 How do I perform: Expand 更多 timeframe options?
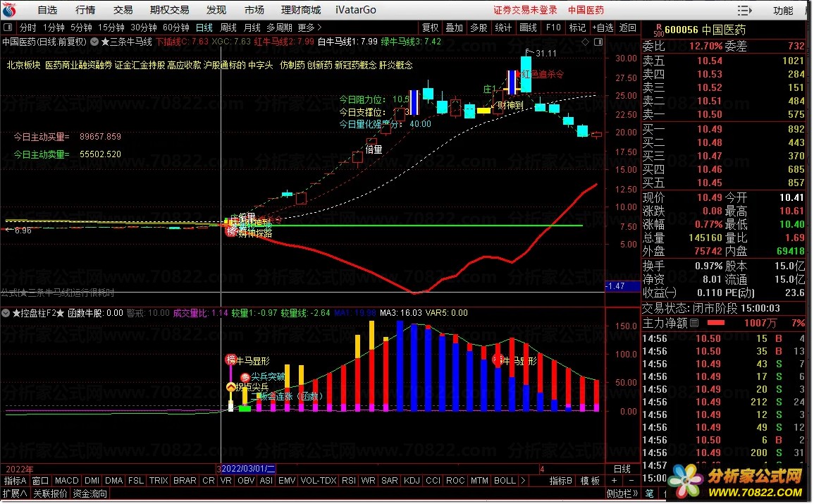coord(309,27)
